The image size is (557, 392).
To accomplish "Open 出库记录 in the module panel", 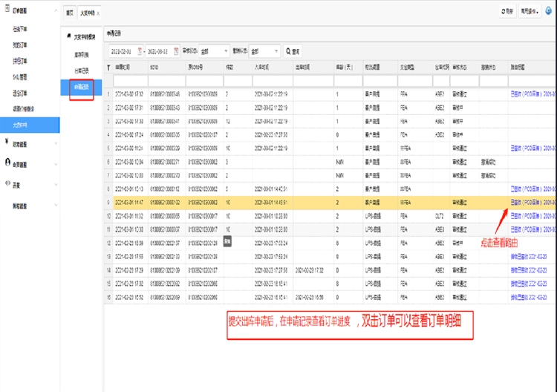I will (82, 71).
